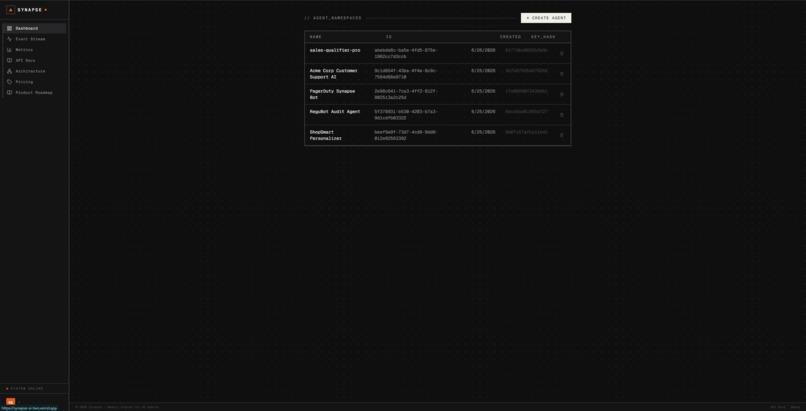806x411 pixels.
Task: Select the sales-qualifier agent name
Action: [x=335, y=50]
